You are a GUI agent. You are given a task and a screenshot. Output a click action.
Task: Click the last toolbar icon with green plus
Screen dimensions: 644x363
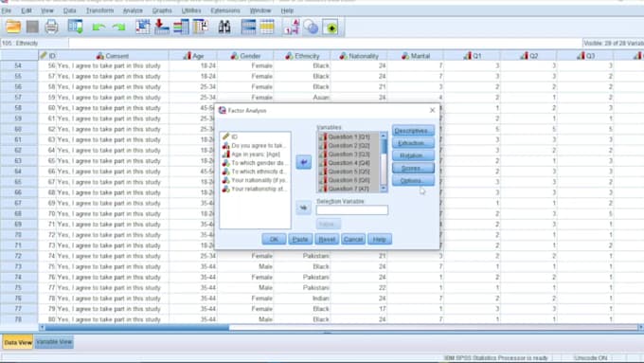coord(331,27)
